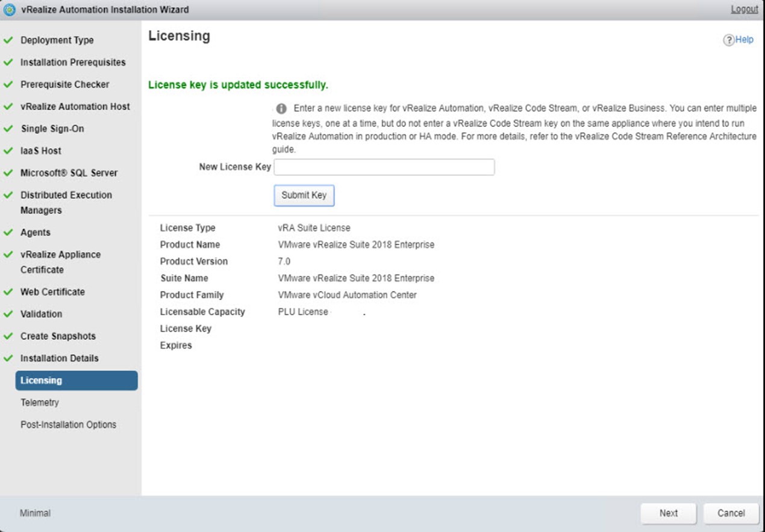This screenshot has width=765, height=532.
Task: Go to the Installation Details step
Action: click(60, 358)
